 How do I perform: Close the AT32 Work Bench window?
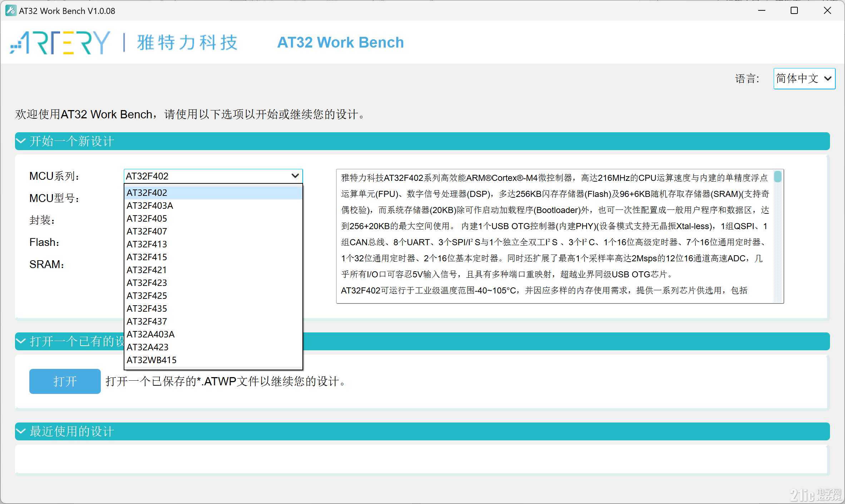click(x=827, y=11)
